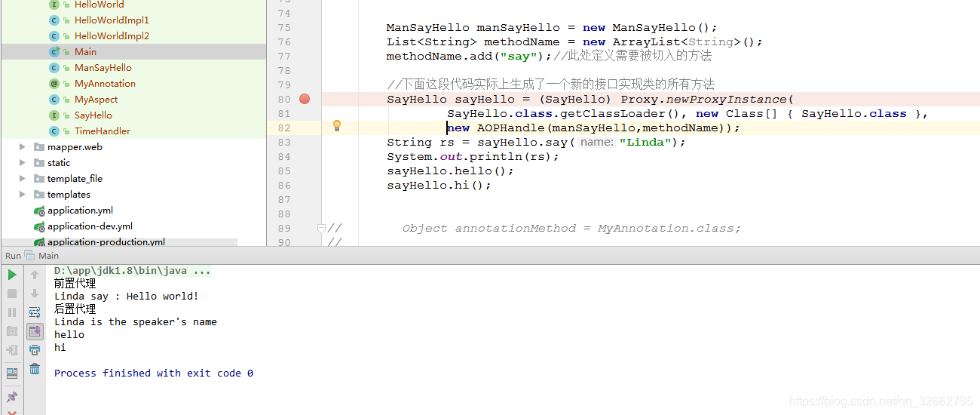Viewport: 980px width, 415px height.
Task: Click the template_file folder name
Action: click(x=75, y=179)
